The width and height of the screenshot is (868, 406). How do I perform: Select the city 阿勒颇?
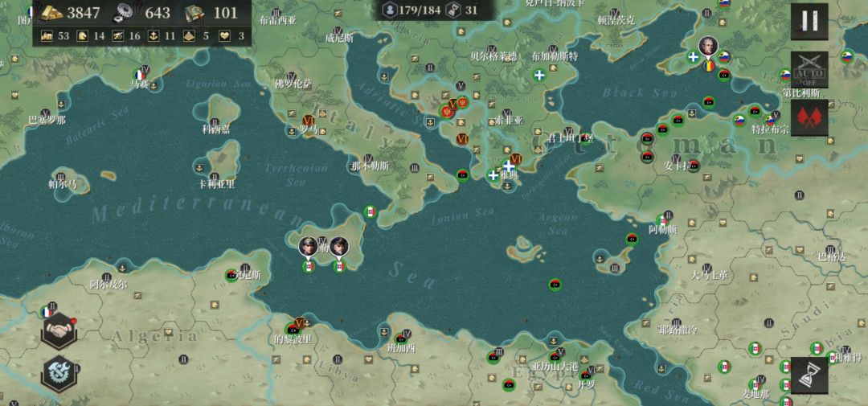pos(662,229)
